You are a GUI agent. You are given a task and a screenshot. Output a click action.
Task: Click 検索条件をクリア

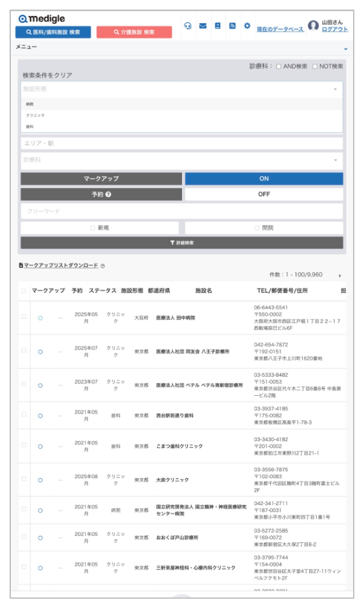[47, 75]
